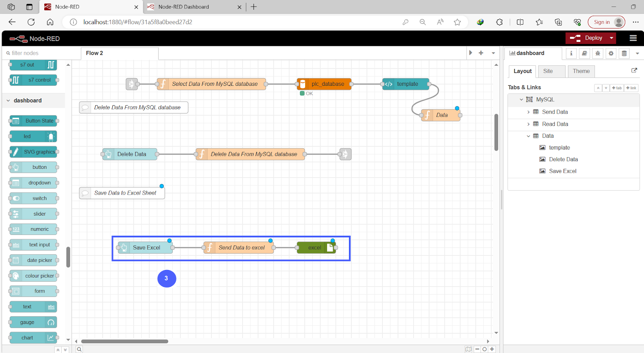Click the expand-all down arrow in Tabs & Links
The image size is (644, 353).
coord(606,88)
